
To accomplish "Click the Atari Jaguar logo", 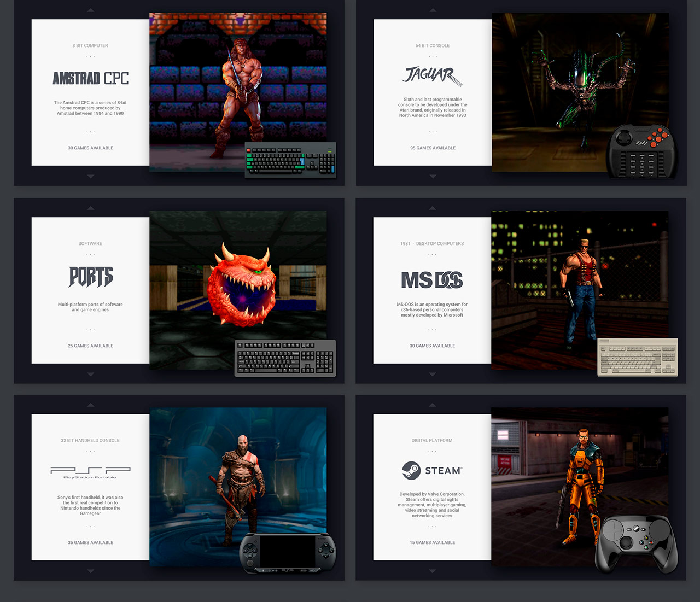I will click(433, 77).
